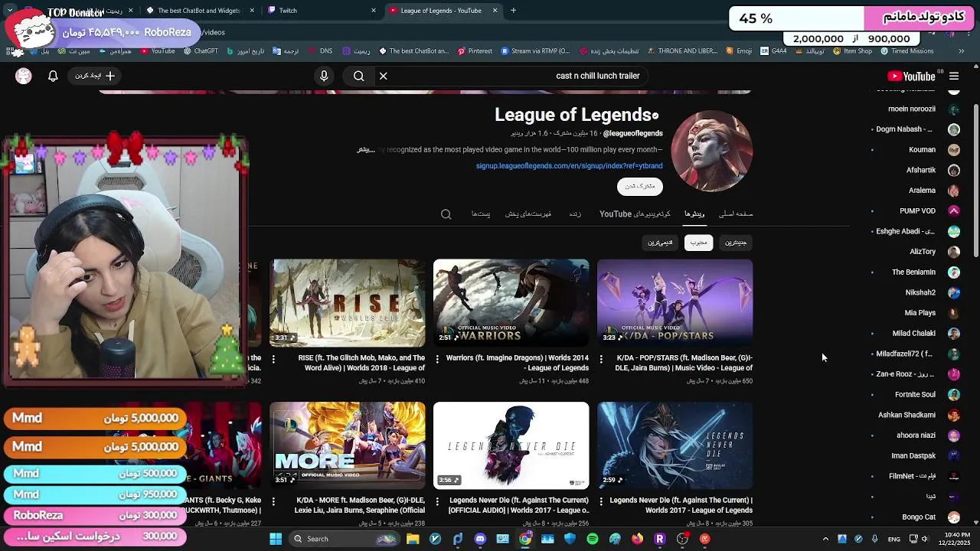The width and height of the screenshot is (980, 551).
Task: Open more options for K/DA POP/STARS video
Action: pyautogui.click(x=601, y=358)
